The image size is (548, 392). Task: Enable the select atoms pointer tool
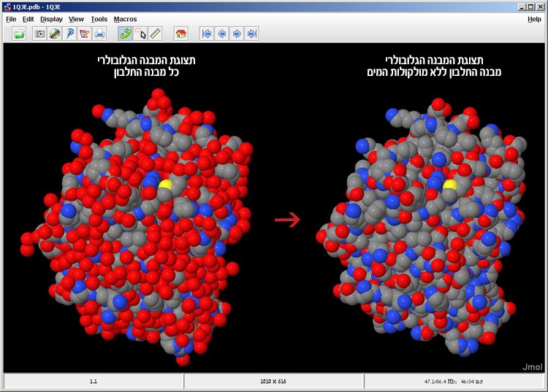coord(140,34)
